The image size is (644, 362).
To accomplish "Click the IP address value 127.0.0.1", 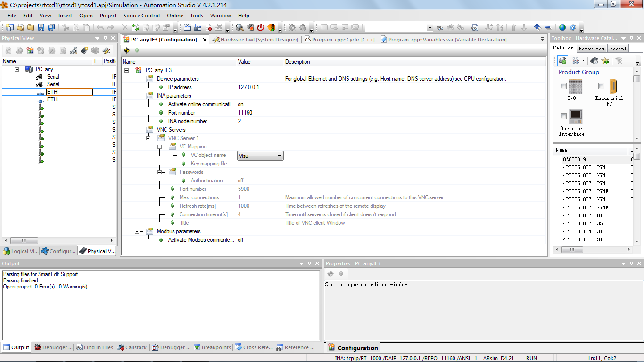I will (x=248, y=87).
